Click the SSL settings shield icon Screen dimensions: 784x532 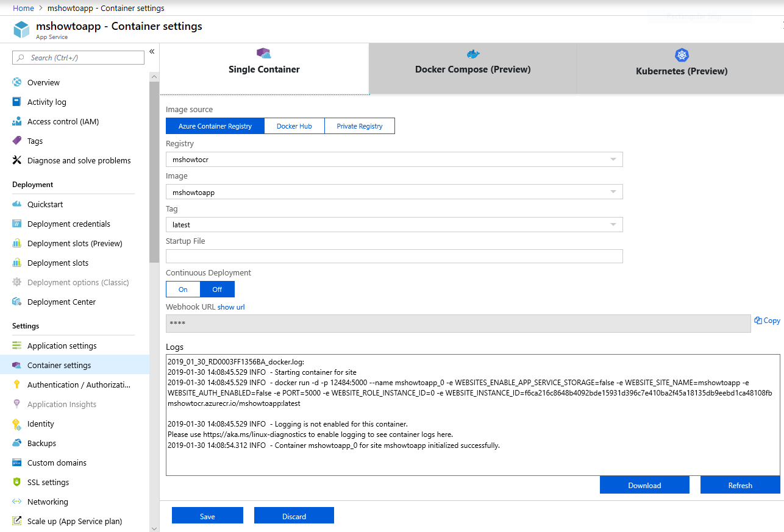pyautogui.click(x=17, y=482)
